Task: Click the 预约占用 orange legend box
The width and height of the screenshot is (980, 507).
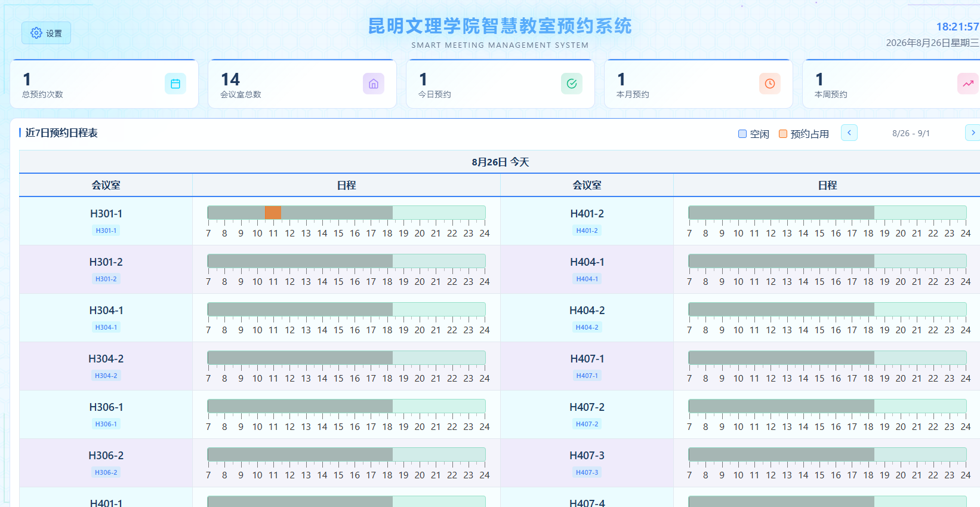Action: pyautogui.click(x=783, y=134)
